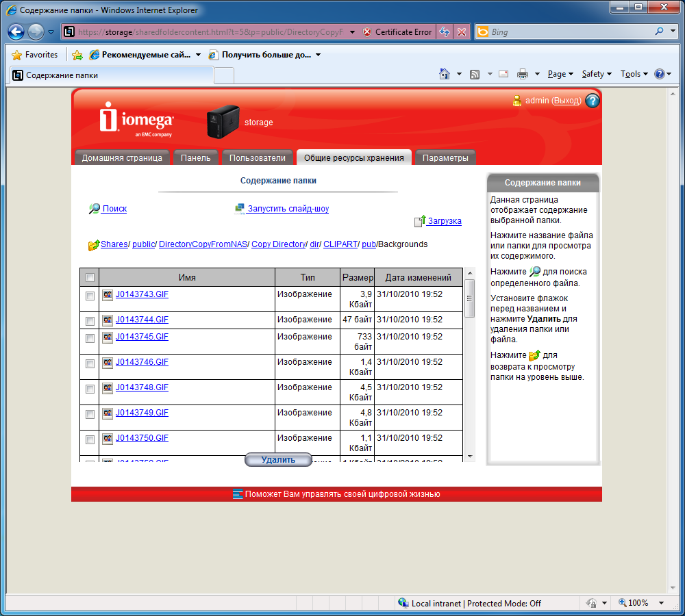Click the Home icon in command bar
This screenshot has height=616, width=685.
point(445,74)
